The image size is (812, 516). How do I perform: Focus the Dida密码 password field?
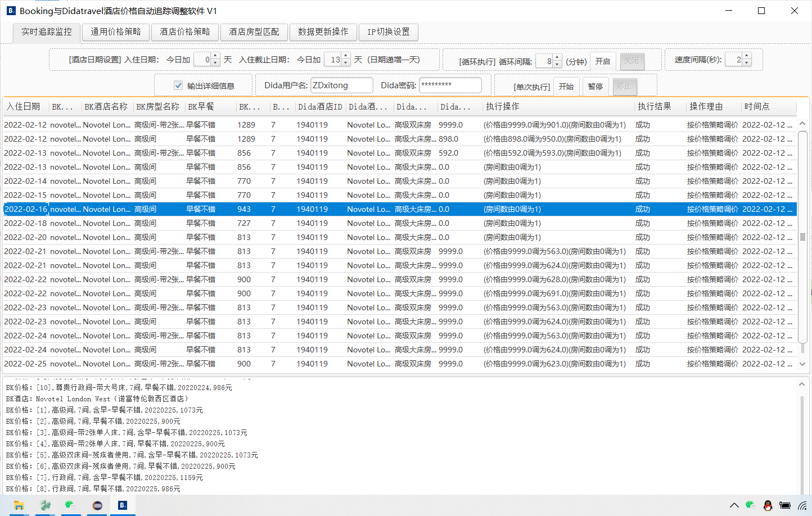450,85
